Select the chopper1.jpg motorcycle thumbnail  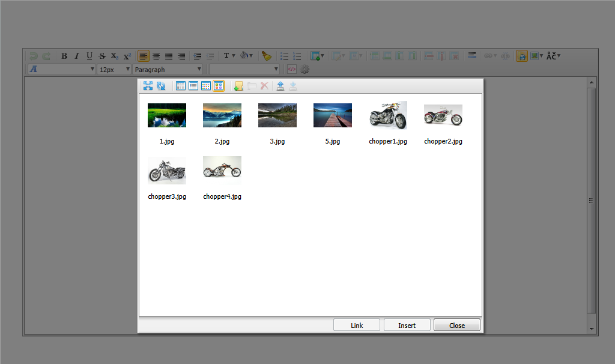[388, 115]
